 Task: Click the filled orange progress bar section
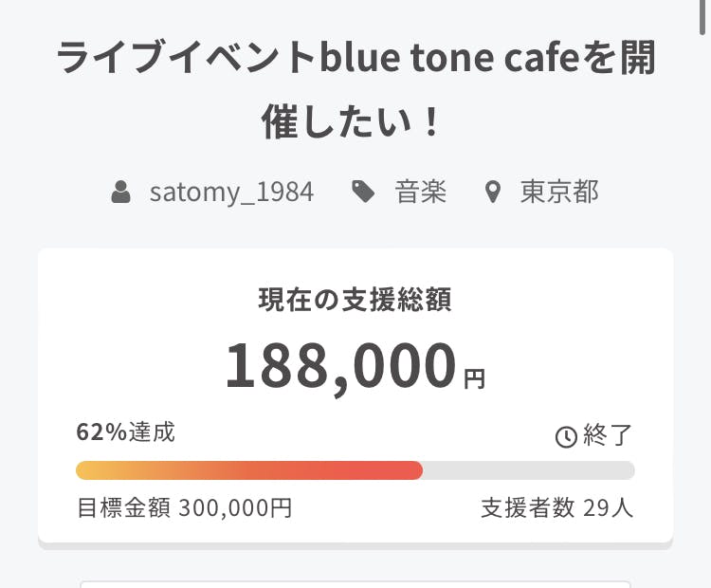click(248, 470)
